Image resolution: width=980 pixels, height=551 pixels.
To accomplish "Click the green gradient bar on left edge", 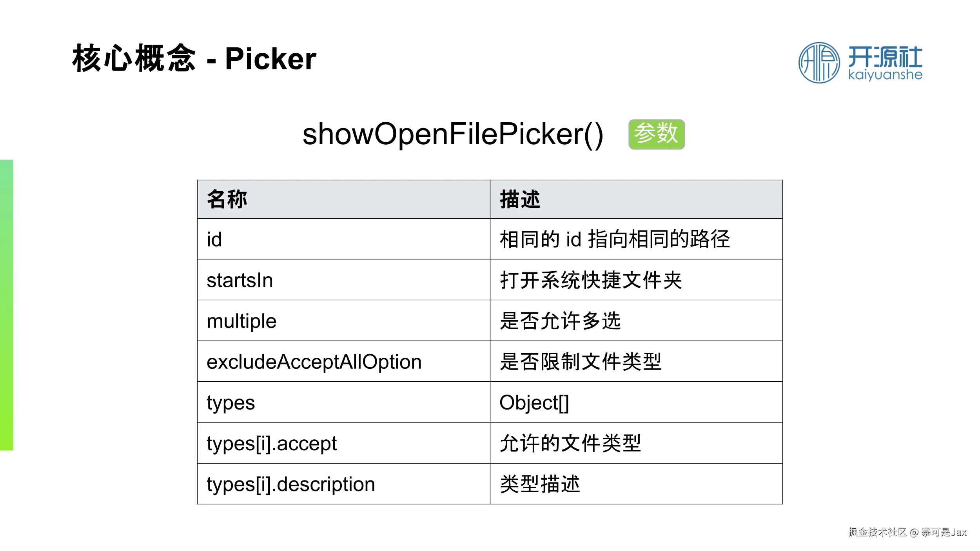I will 7,305.
